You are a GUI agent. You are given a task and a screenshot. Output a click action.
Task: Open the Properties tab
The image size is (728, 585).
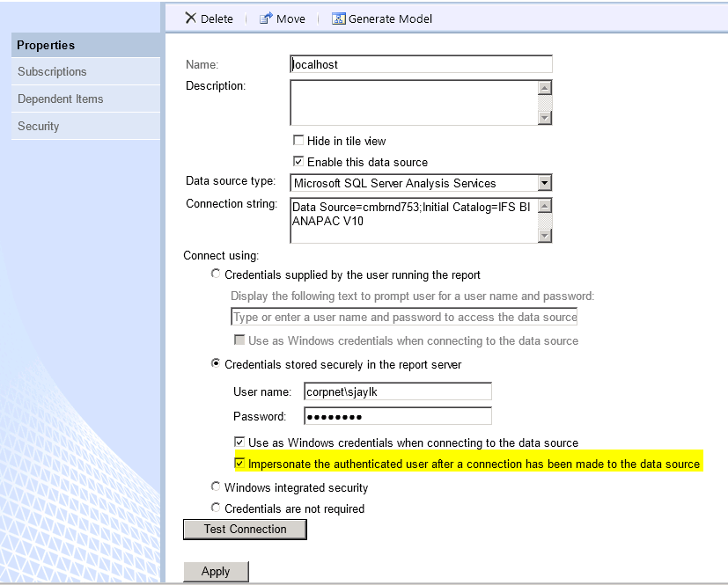click(86, 45)
